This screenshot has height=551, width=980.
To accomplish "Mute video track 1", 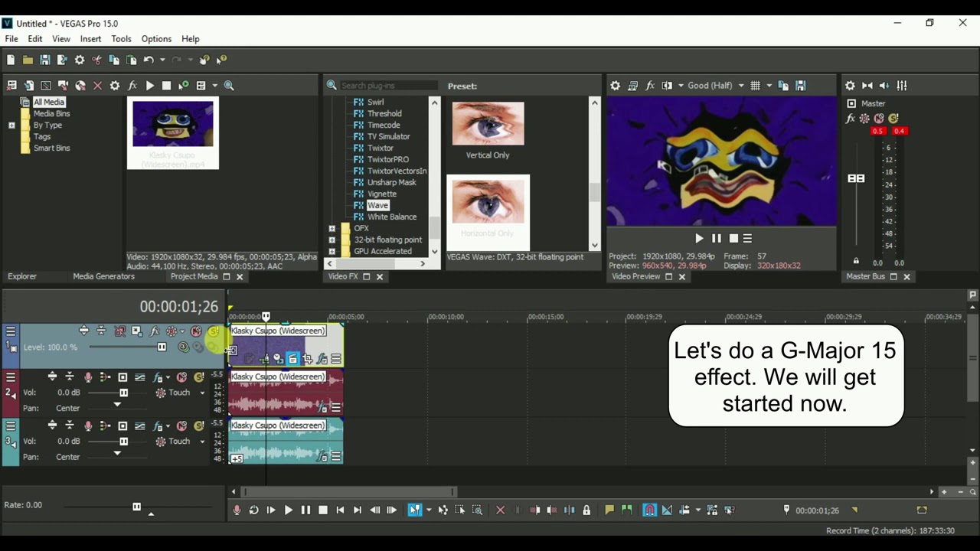I will pos(196,331).
